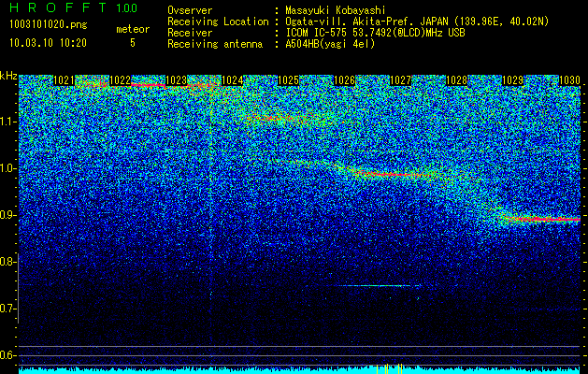
Task: Click the meteor count 5
Action: coord(133,43)
